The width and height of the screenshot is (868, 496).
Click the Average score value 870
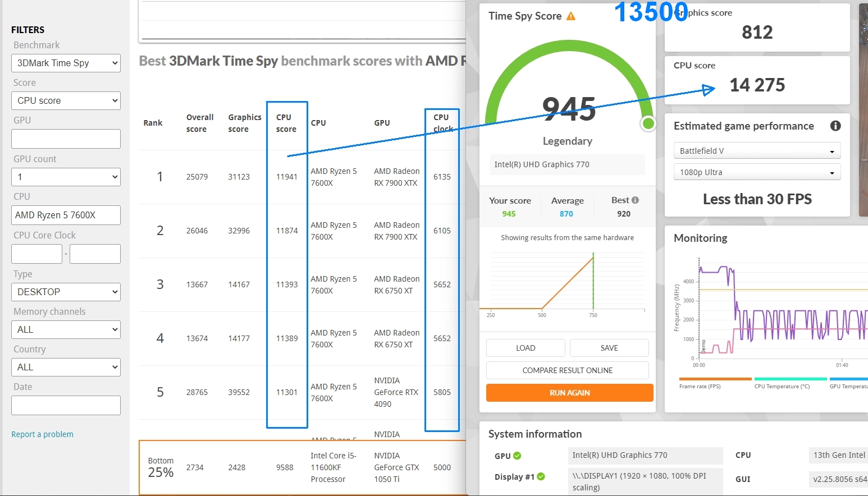click(566, 214)
